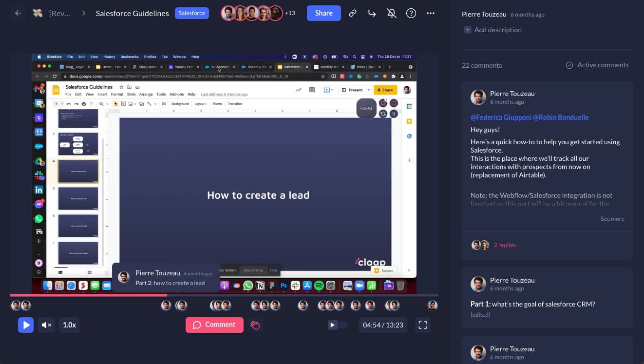Screen dimensions: 644x364
Task: Open the [Rev... breadcrumb folder
Action: click(x=60, y=13)
